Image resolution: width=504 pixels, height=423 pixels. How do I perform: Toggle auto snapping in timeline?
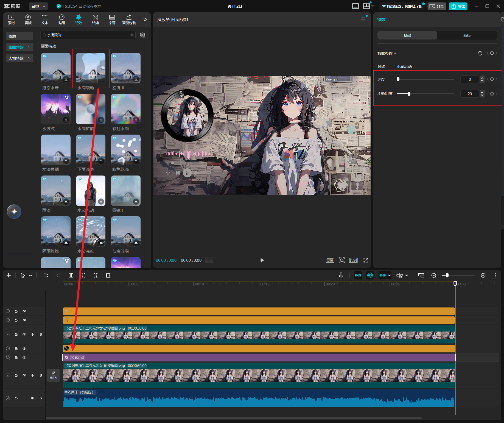tap(370, 275)
